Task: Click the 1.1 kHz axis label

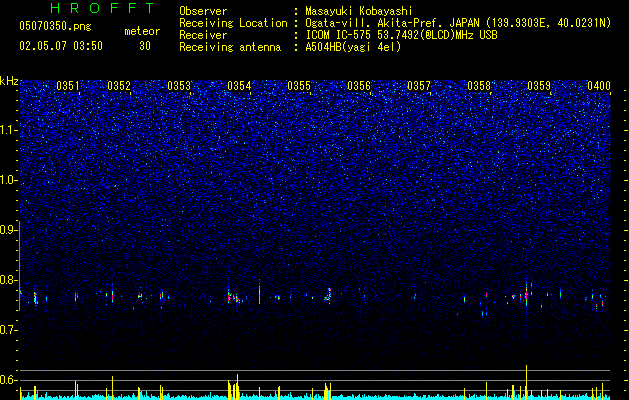Action: [8, 130]
